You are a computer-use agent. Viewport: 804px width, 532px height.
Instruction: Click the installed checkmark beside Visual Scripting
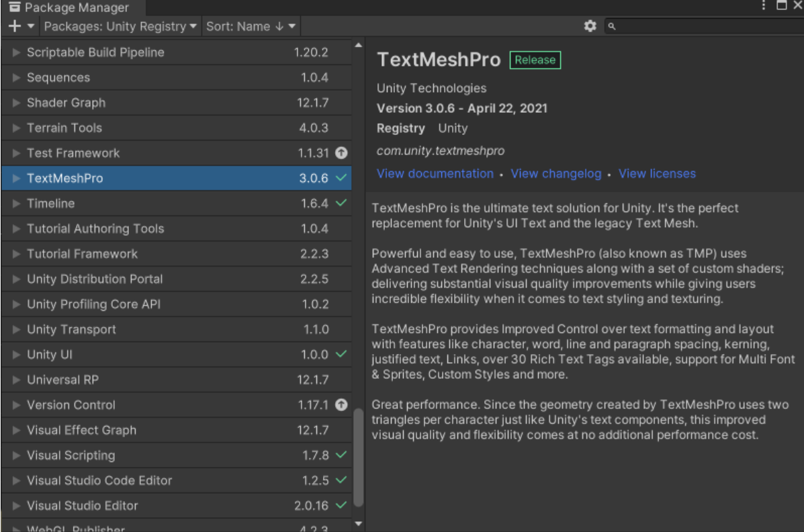[x=341, y=455]
